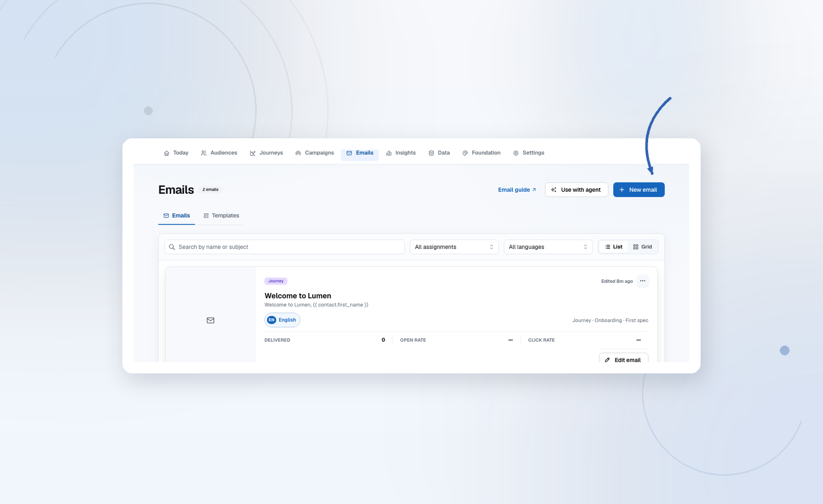This screenshot has height=504, width=823.
Task: Click the email thumbnail envelope placeholder
Action: [x=210, y=320]
